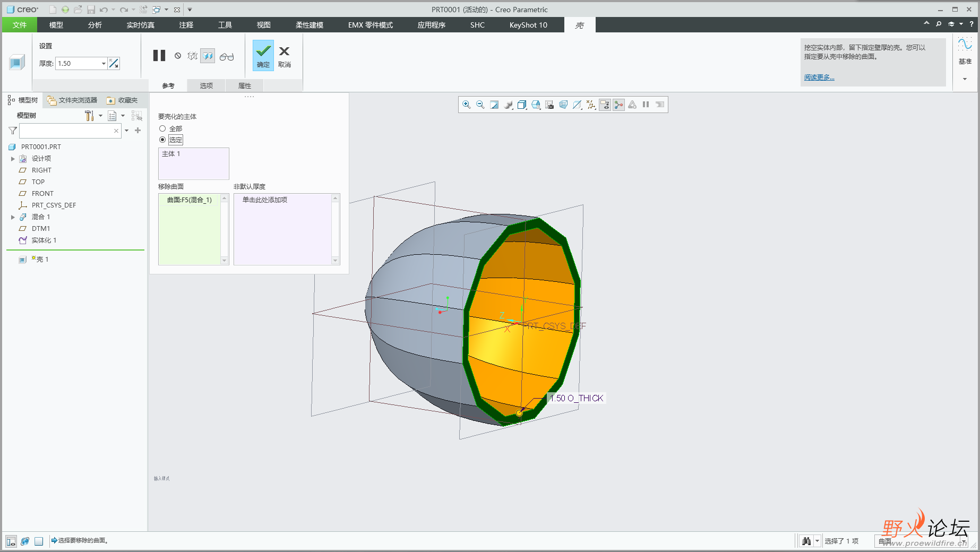Select the 全部 radio button
Image resolution: width=980 pixels, height=552 pixels.
point(162,128)
